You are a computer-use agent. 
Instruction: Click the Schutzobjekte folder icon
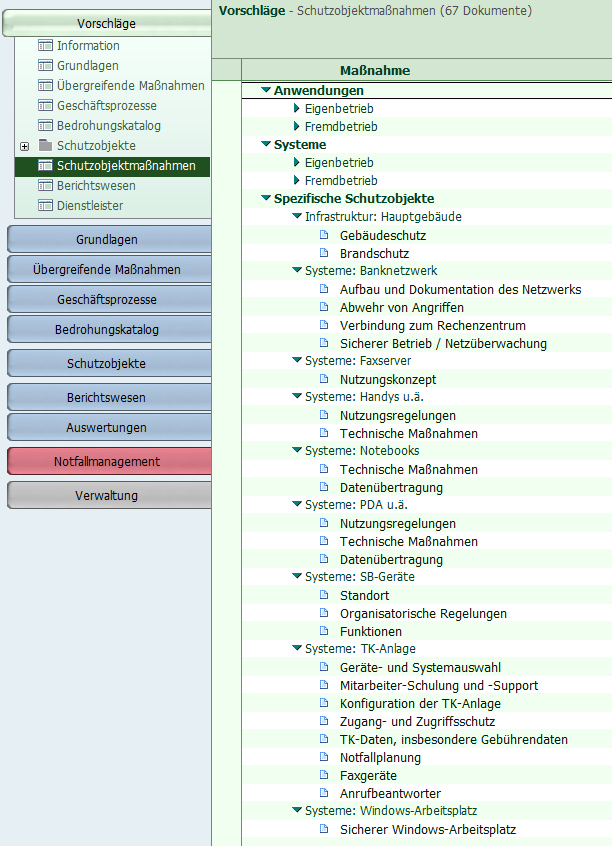tap(45, 146)
